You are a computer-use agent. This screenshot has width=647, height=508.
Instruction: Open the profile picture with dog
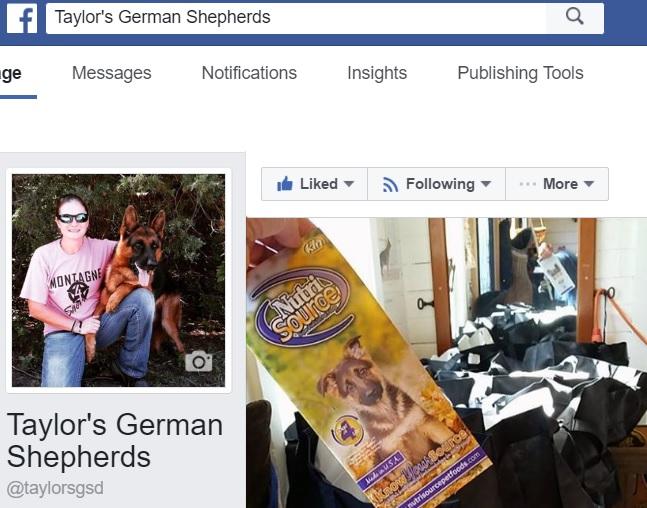(x=118, y=280)
